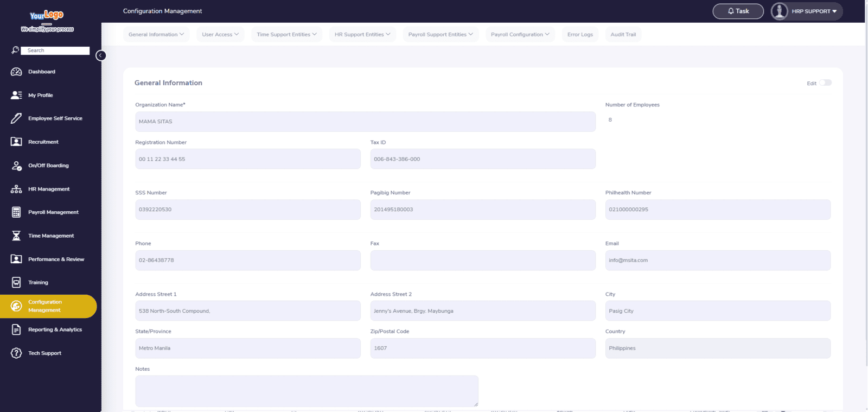Click the Task notification button
The image size is (868, 412).
[x=738, y=11]
